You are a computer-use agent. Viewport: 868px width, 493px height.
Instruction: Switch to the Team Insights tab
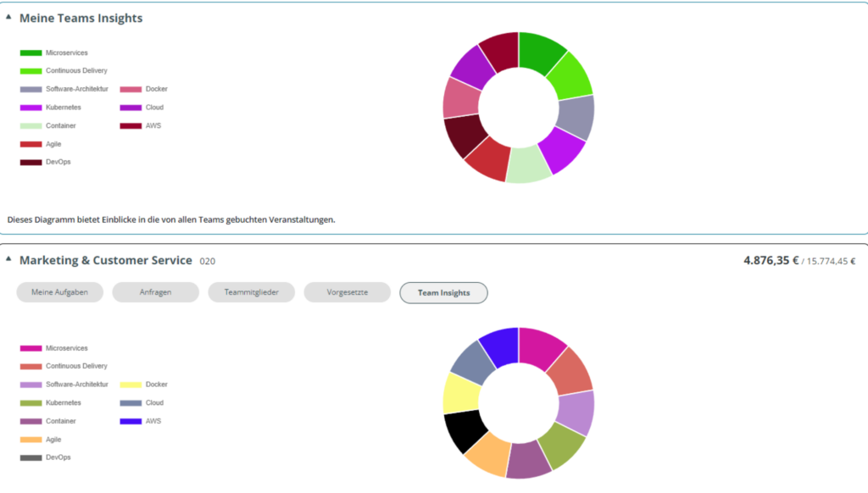pyautogui.click(x=443, y=292)
